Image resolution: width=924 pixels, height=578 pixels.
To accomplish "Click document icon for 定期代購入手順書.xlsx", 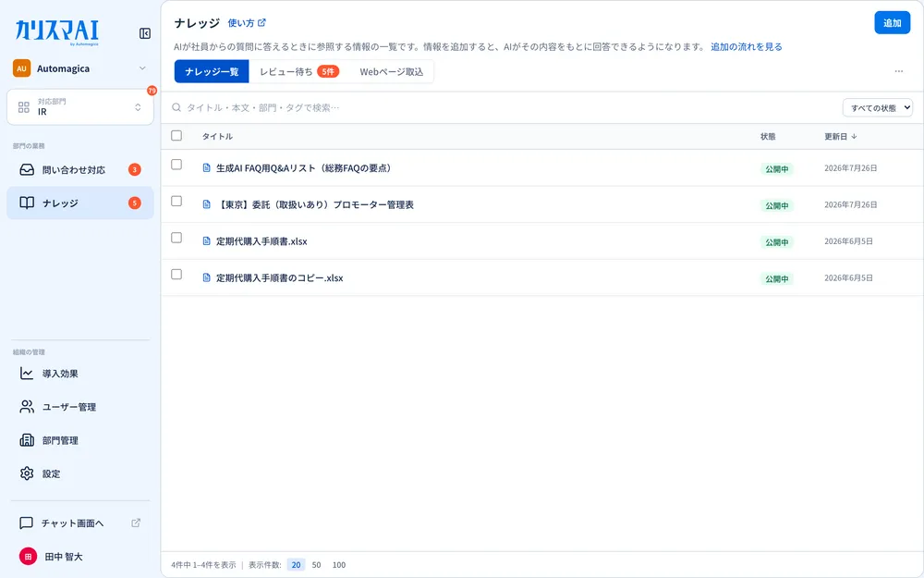I will tap(206, 241).
